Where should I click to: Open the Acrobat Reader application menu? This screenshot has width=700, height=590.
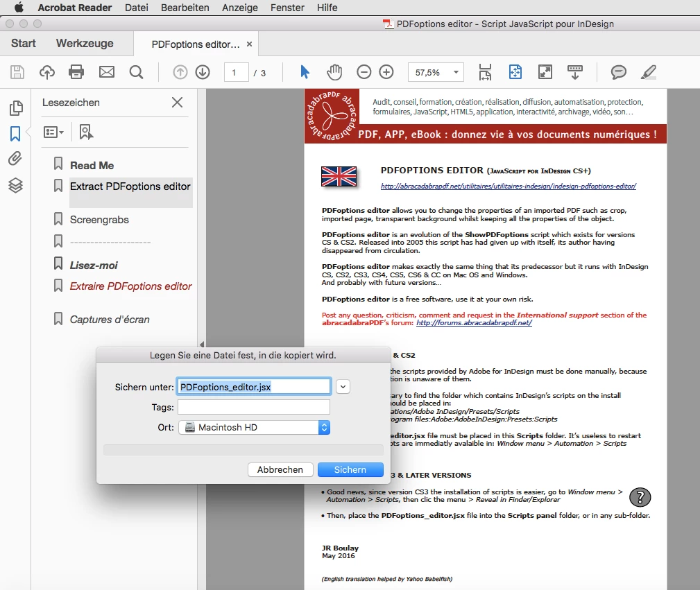coord(75,8)
